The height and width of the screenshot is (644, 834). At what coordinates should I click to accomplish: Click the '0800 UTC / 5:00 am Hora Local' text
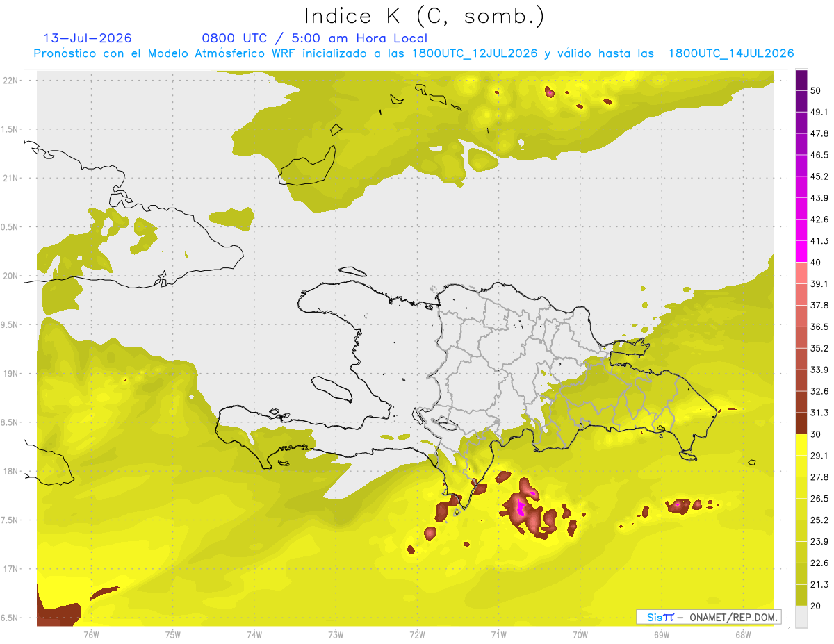315,38
